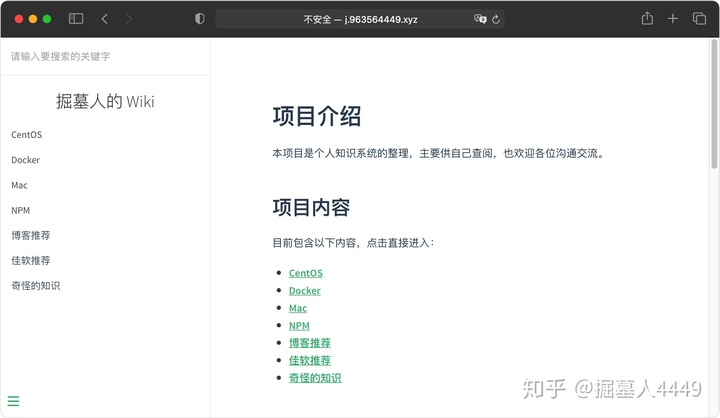
Task: Go forward with the right chevron
Action: [129, 19]
